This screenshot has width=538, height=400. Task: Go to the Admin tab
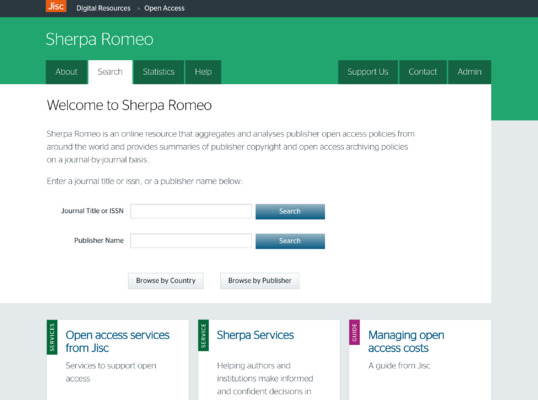(x=469, y=72)
